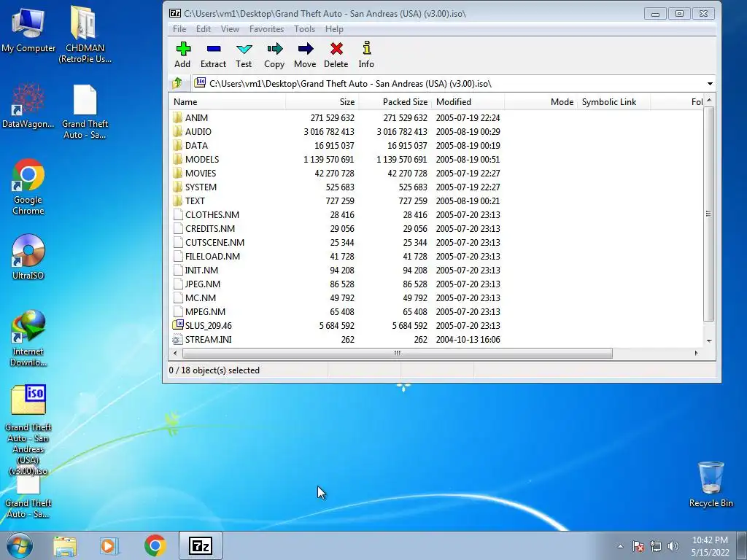Sort by the Modified column header

[468, 102]
